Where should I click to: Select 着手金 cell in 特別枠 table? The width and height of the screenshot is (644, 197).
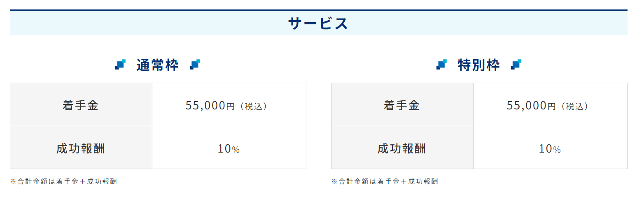tap(402, 104)
